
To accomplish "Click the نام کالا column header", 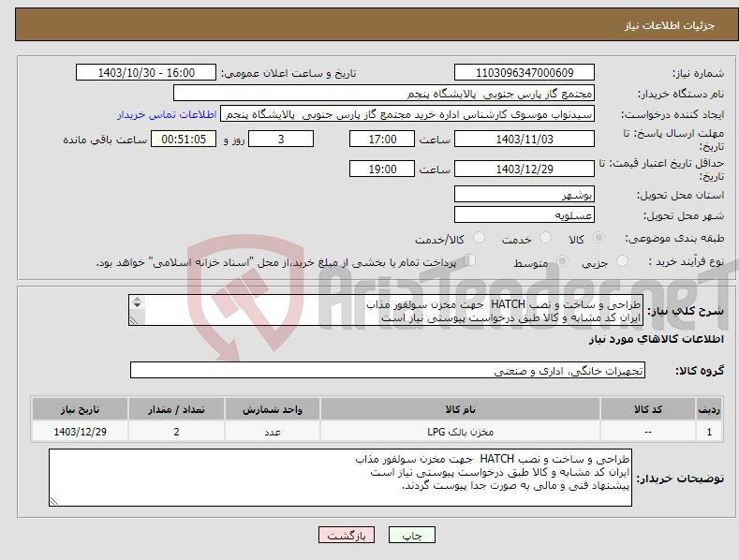I will pyautogui.click(x=460, y=409).
